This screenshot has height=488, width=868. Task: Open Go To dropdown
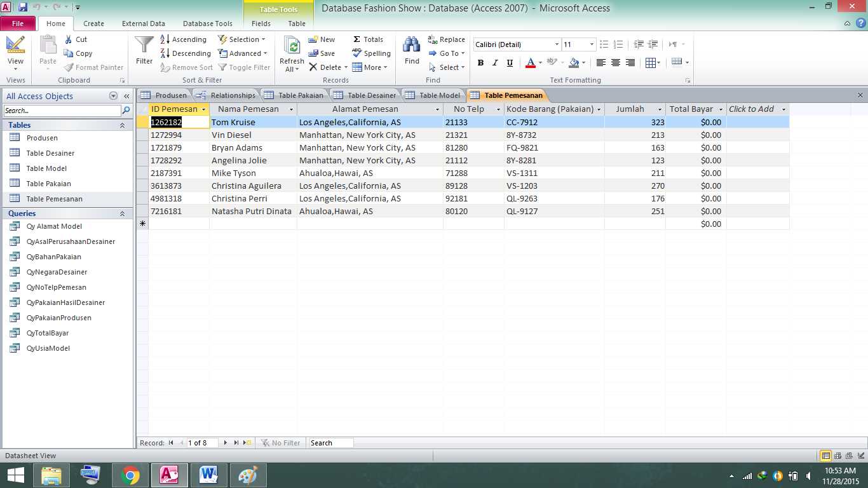point(447,53)
